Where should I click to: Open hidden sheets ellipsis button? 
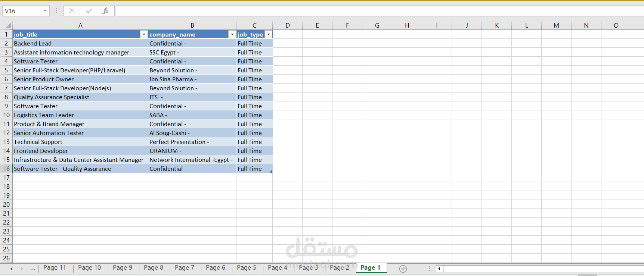coord(33,269)
